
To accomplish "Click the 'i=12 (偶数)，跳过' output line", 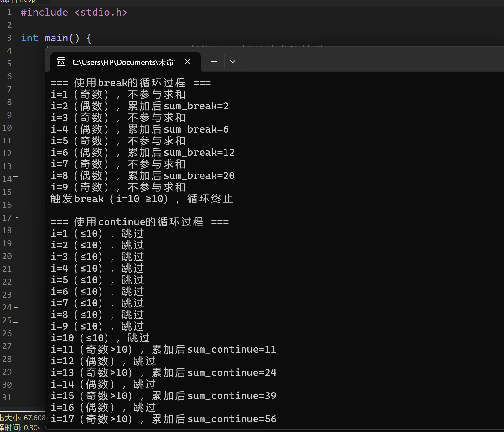I will pyautogui.click(x=103, y=361).
